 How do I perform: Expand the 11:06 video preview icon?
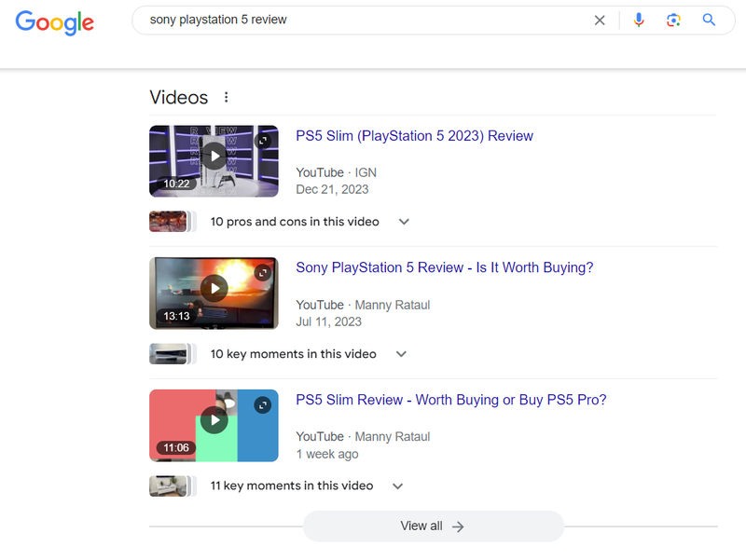click(263, 405)
